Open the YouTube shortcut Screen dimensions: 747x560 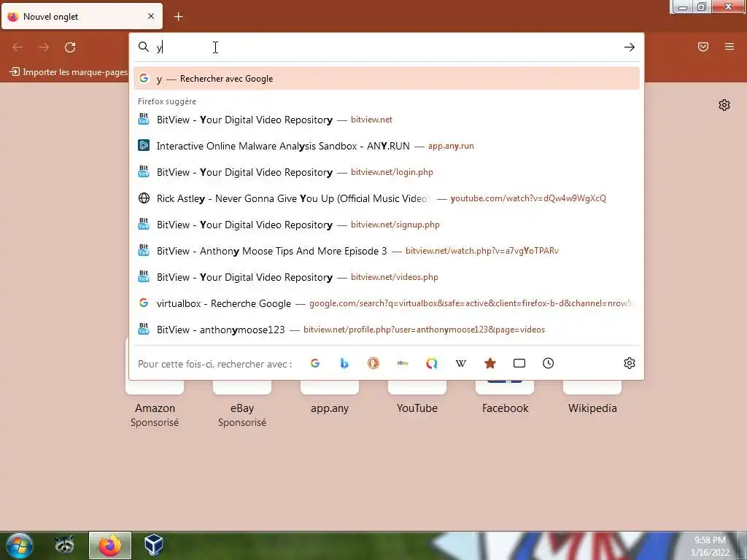pyautogui.click(x=417, y=397)
